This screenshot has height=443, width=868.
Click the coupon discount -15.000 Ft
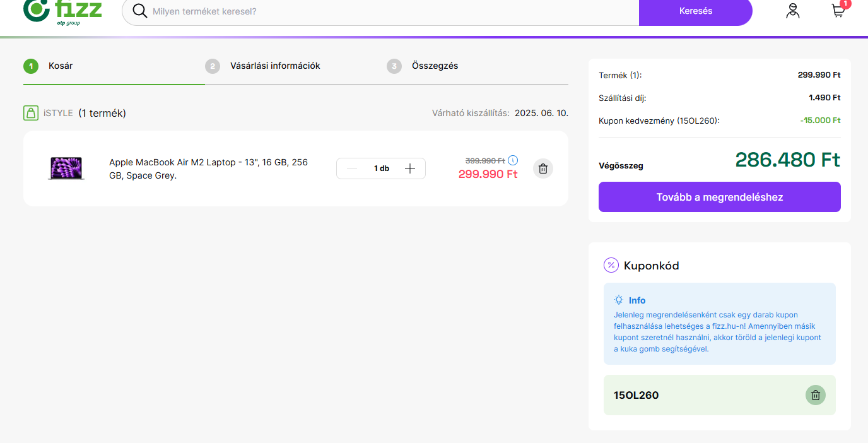820,120
